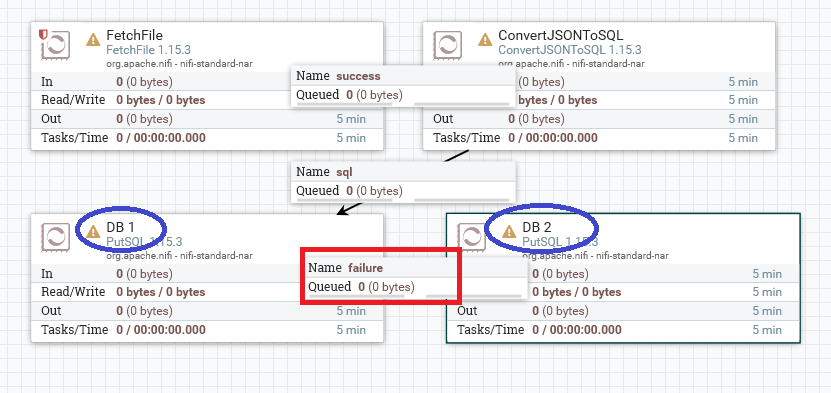
Task: Click the DB 2 processor icon
Action: [x=471, y=237]
